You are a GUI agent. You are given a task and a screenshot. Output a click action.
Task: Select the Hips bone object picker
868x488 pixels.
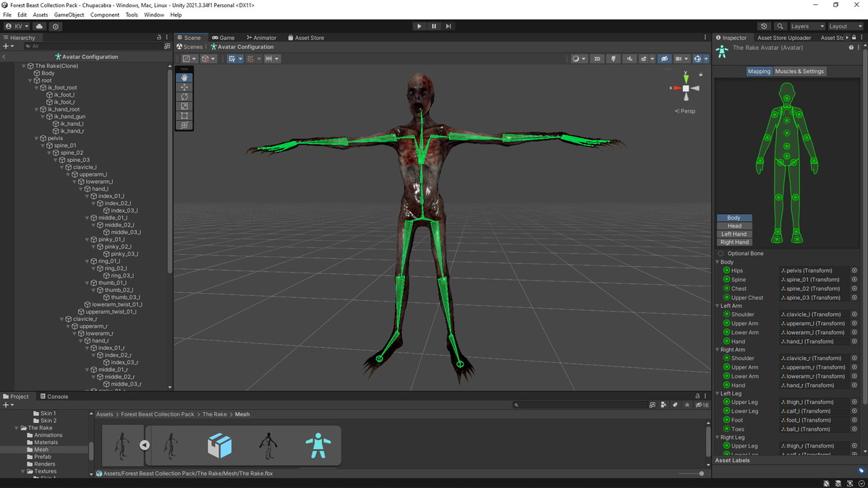pos(854,270)
